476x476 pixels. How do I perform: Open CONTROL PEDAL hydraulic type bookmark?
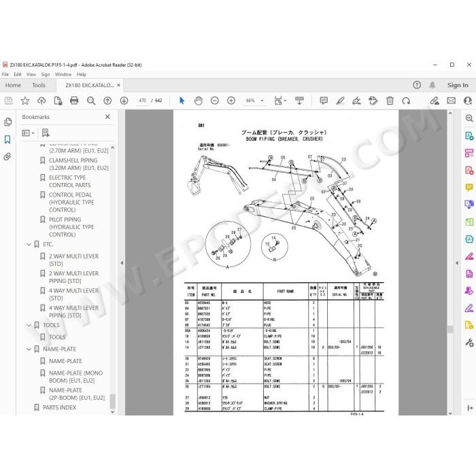71,202
